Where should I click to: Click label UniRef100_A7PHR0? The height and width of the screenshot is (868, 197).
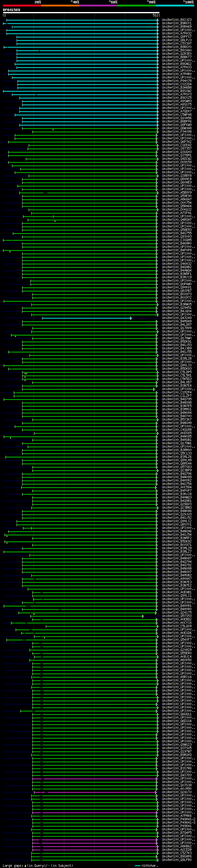point(177,74)
